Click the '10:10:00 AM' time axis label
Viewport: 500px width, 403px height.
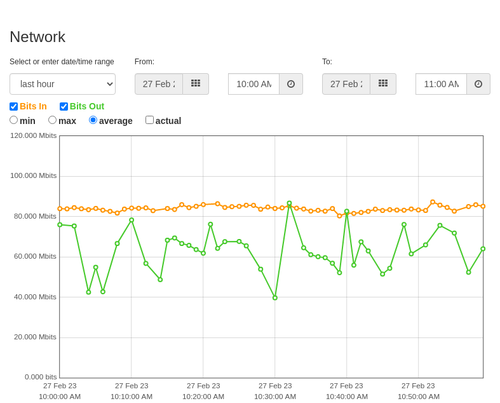[131, 397]
